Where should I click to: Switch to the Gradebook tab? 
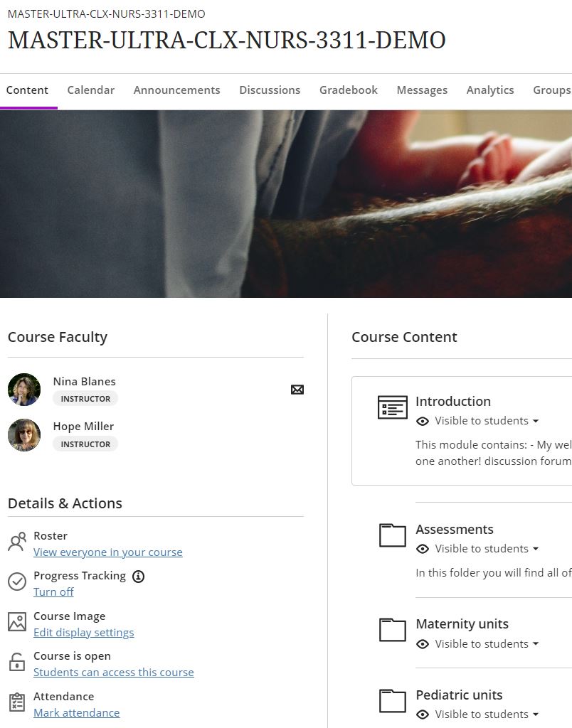tap(348, 90)
